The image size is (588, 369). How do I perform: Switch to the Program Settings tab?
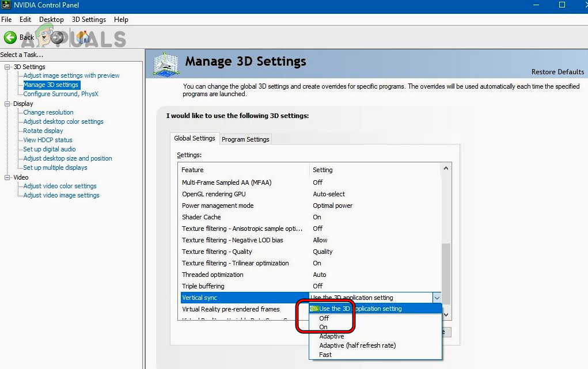245,139
